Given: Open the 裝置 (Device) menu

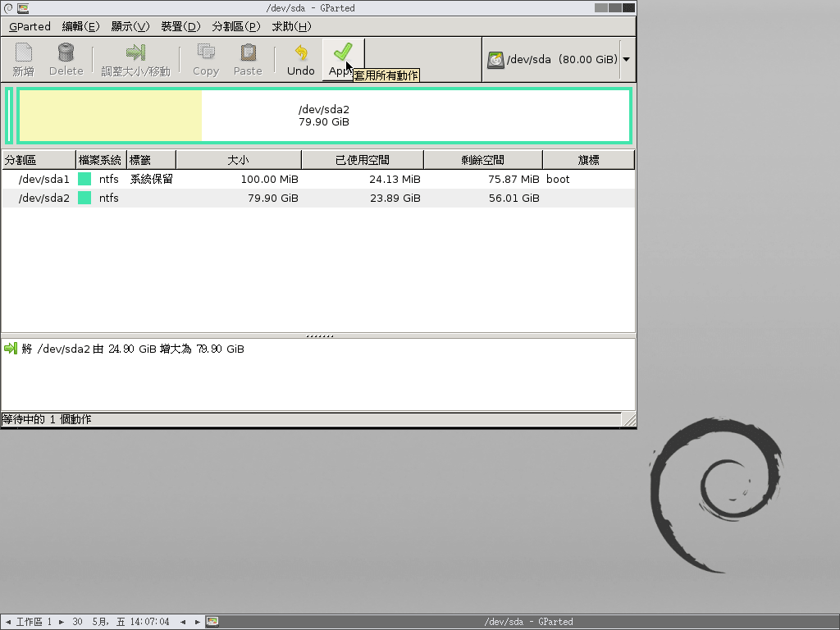Looking at the screenshot, I should click(x=180, y=26).
